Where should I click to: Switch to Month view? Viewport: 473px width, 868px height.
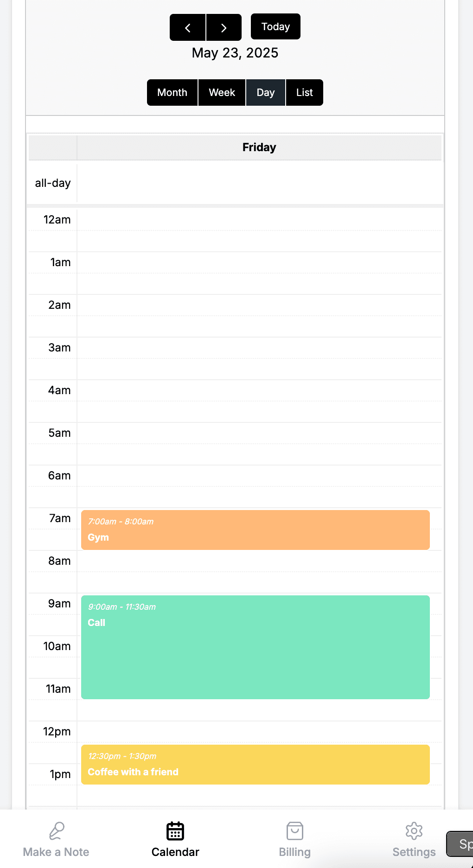tap(172, 93)
